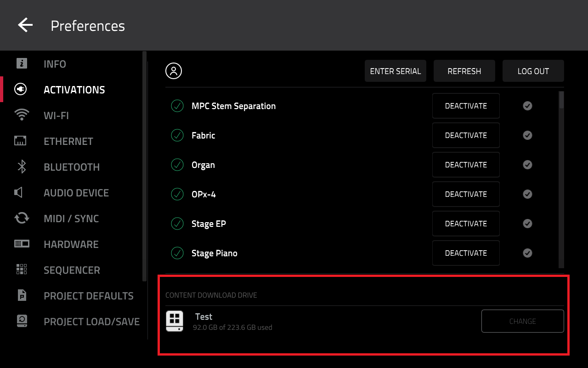Click the CONTENT DOWNLOAD DRIVE heading
Viewport: 588px width, 368px height.
pyautogui.click(x=211, y=295)
